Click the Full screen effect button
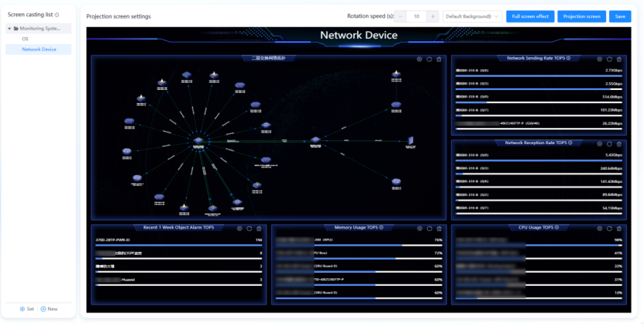 pos(530,16)
